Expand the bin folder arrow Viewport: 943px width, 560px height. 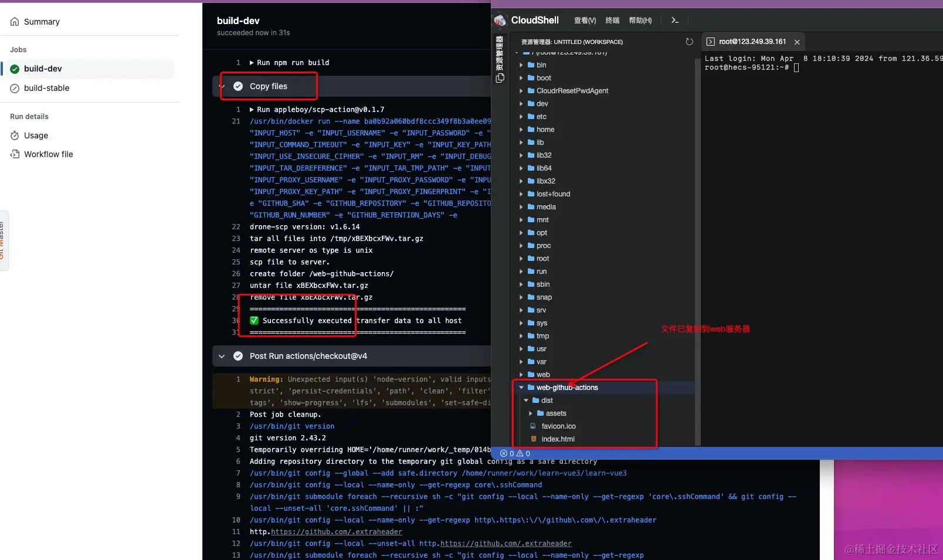pyautogui.click(x=521, y=65)
